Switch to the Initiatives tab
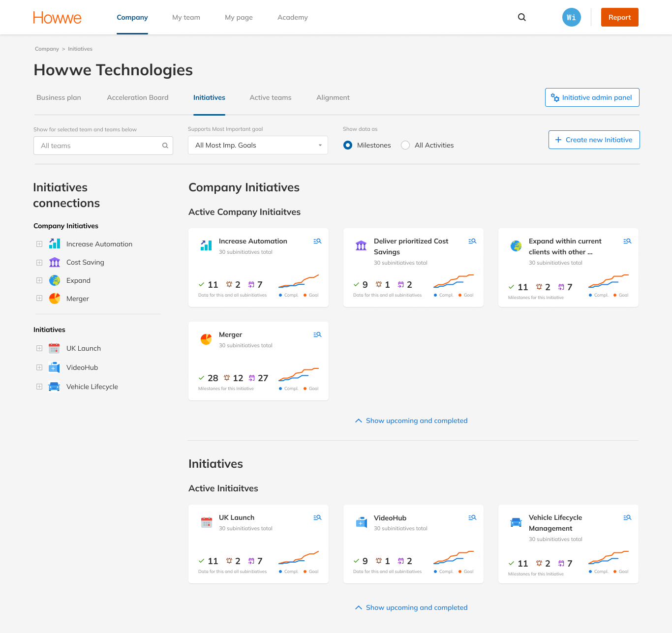This screenshot has height=633, width=672. click(x=209, y=97)
